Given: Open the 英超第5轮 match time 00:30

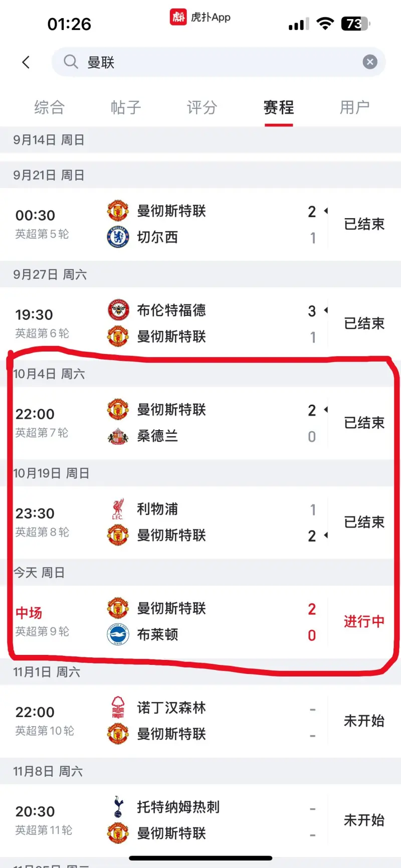Looking at the screenshot, I should click(x=35, y=216).
